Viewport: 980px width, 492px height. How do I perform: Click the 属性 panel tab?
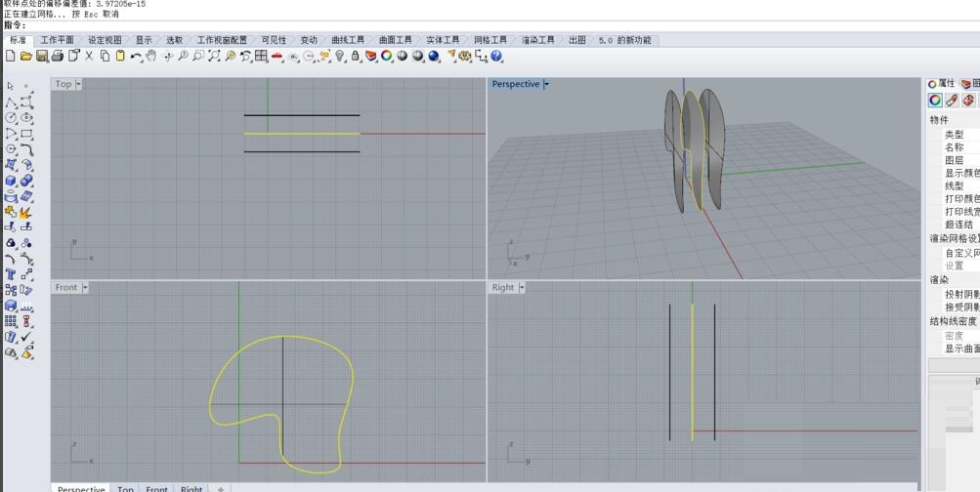942,84
